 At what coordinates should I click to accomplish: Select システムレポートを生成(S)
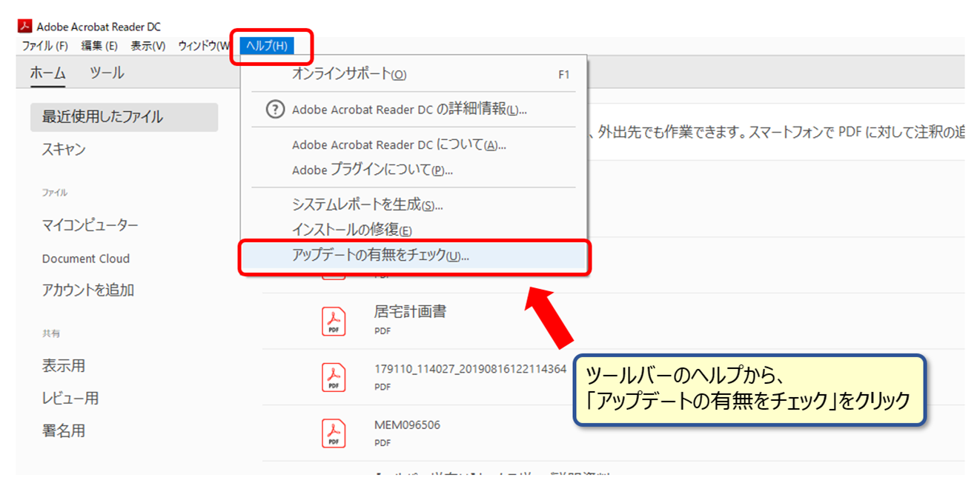(413, 204)
